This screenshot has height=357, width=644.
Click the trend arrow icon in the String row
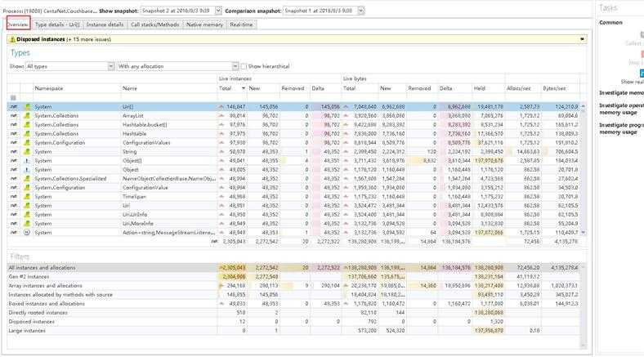pyautogui.click(x=221, y=151)
